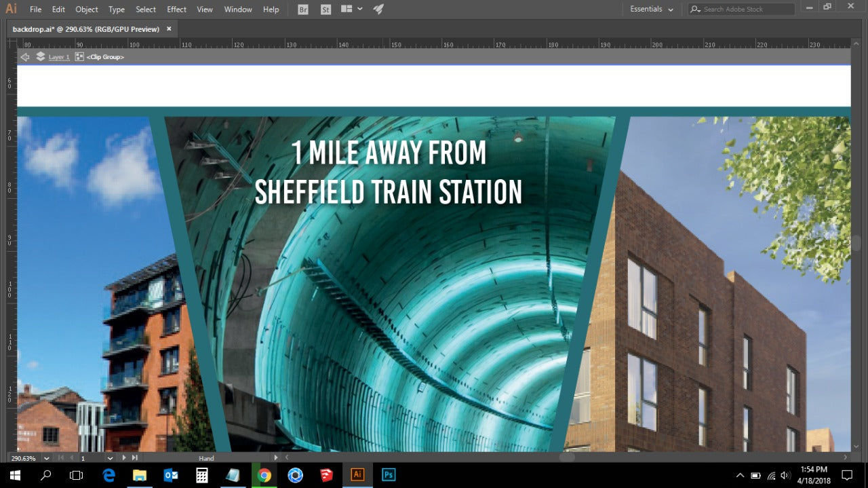Screen dimensions: 868x488
Task: Open the zoom level dropdown arrow
Action: [x=47, y=458]
